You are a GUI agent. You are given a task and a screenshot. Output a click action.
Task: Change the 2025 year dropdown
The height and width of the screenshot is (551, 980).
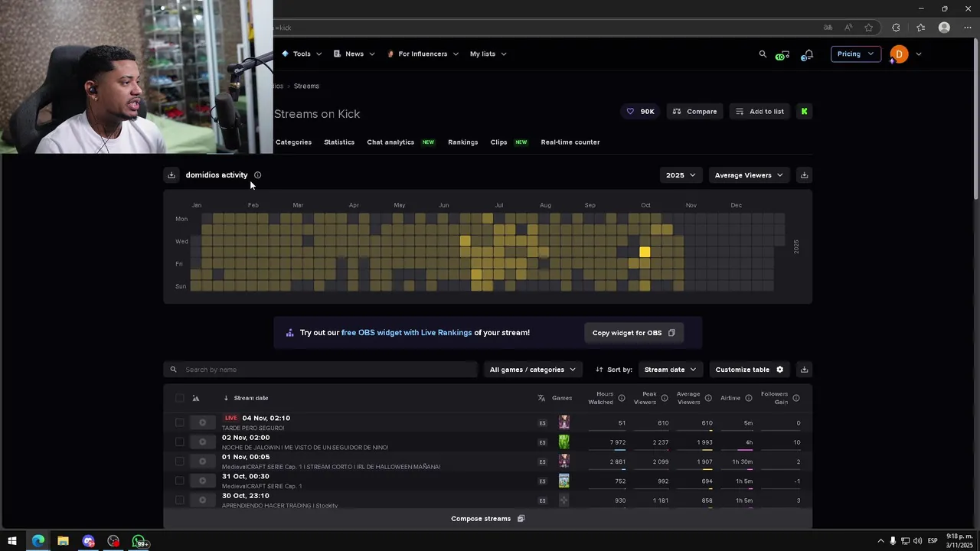681,175
